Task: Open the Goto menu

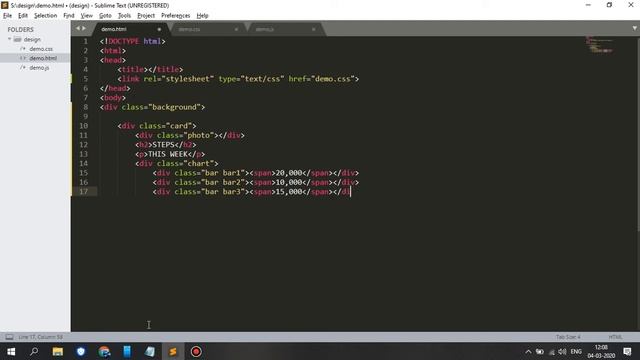Action: [105, 16]
